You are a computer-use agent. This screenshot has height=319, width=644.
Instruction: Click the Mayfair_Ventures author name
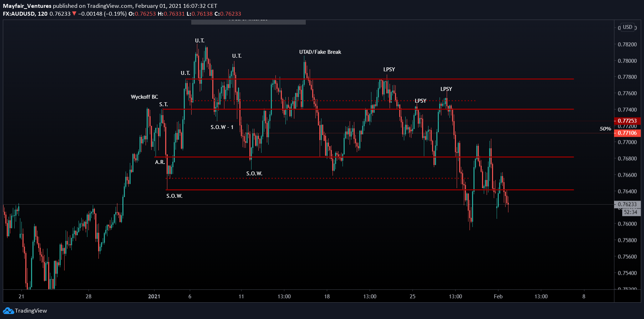point(27,6)
